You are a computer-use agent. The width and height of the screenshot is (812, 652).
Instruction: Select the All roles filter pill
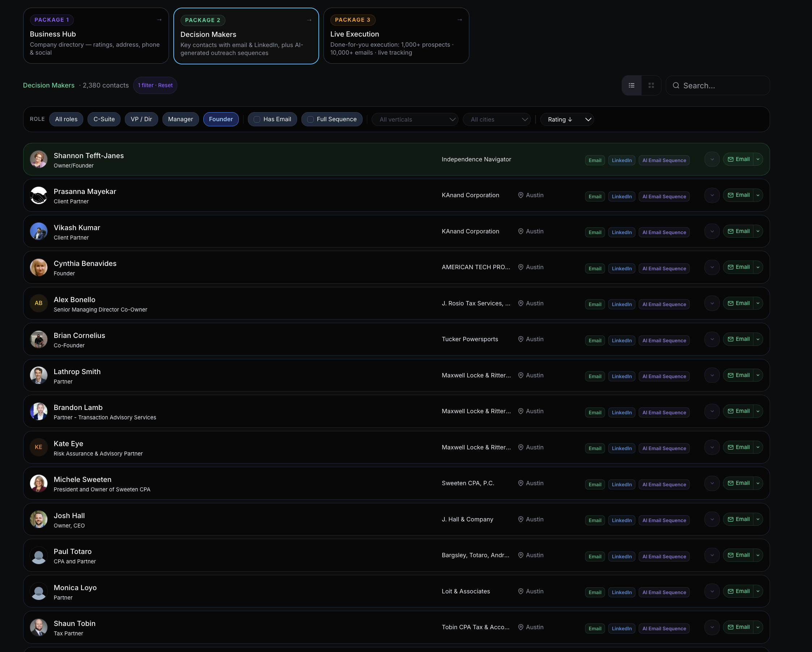click(66, 119)
